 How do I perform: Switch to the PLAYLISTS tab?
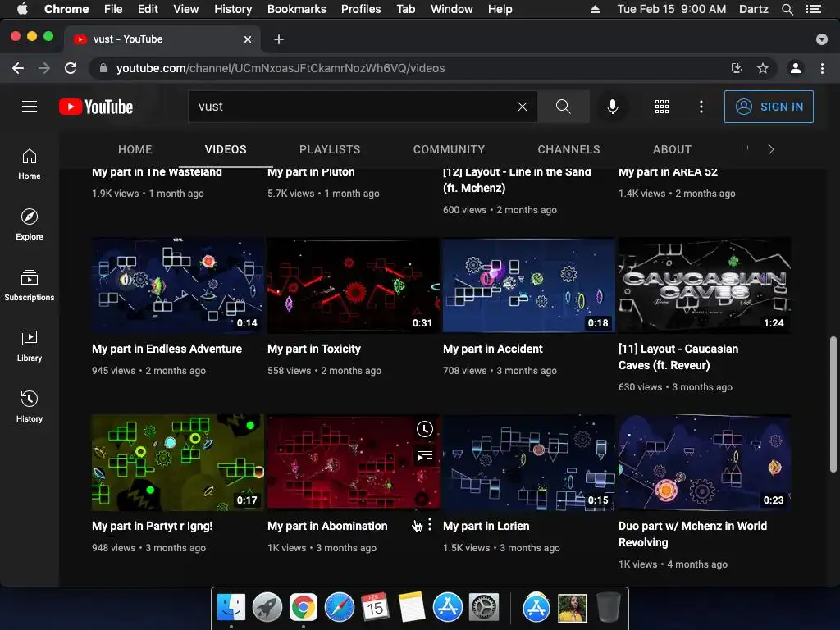click(330, 149)
